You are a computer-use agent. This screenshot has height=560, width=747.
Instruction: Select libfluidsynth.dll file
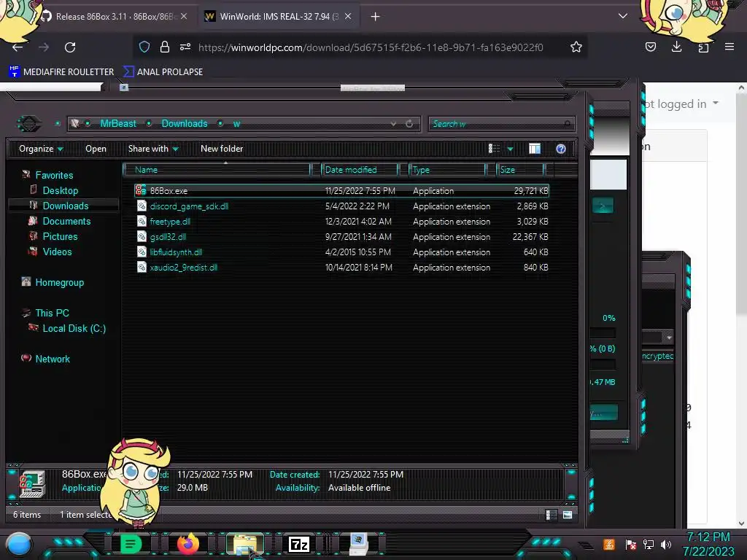tap(341, 252)
